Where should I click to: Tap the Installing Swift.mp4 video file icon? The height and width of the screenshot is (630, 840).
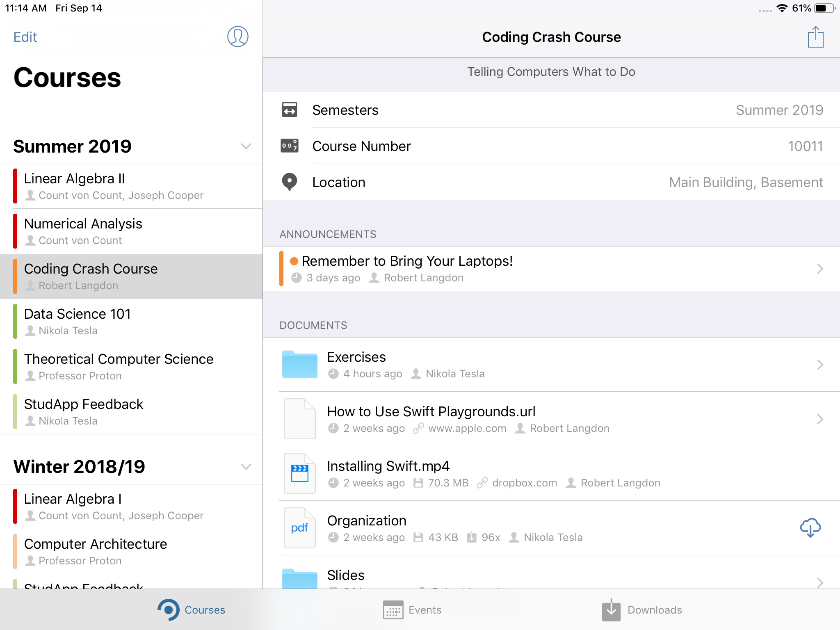[299, 473]
